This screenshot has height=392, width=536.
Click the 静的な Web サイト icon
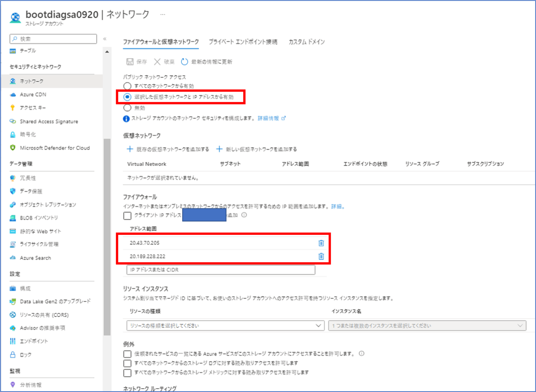coord(13,231)
